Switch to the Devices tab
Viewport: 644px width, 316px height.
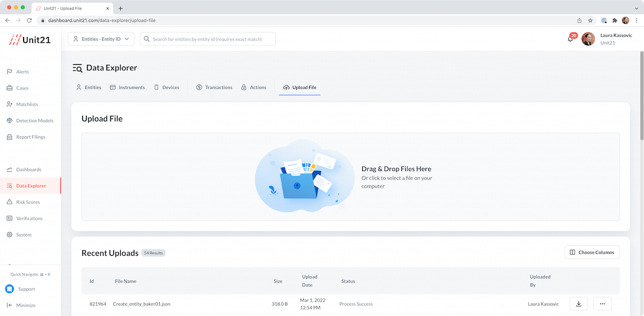[x=166, y=87]
